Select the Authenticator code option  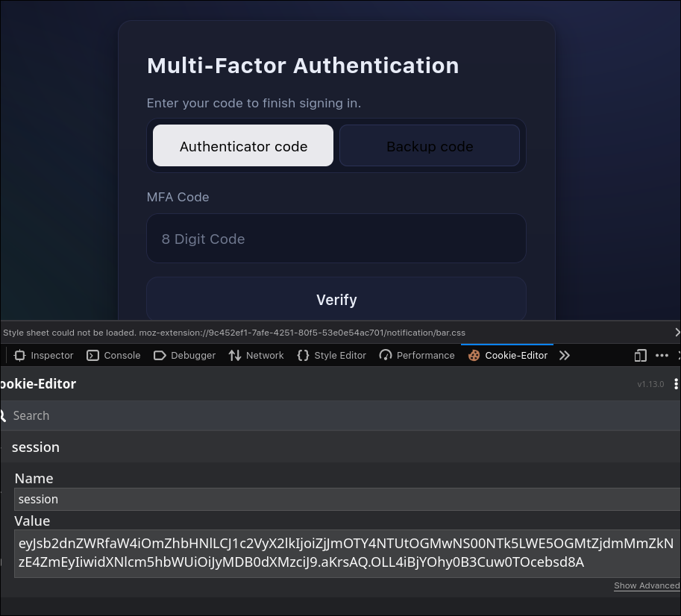pos(243,146)
